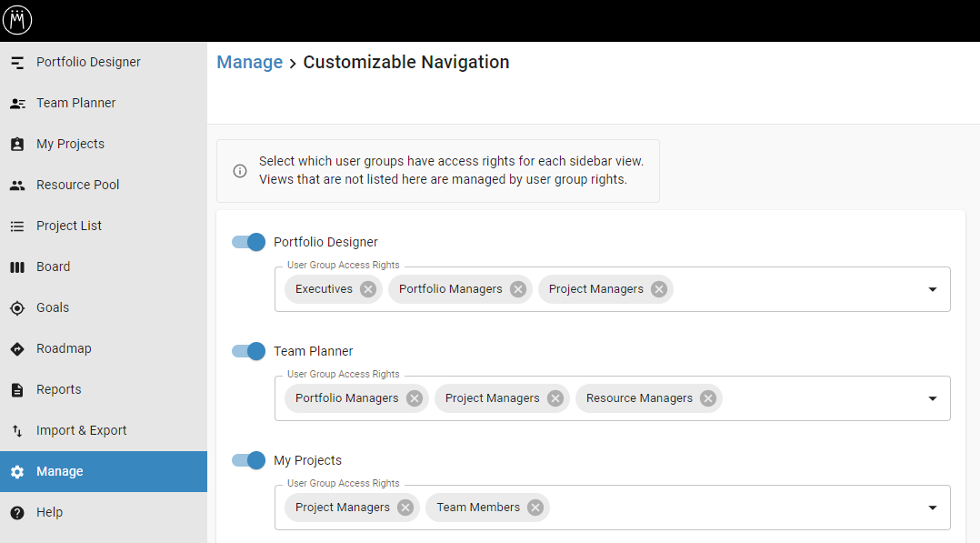Open Team Planner access rights dropdown arrow
Screen dimensions: 980x543
[x=933, y=398]
